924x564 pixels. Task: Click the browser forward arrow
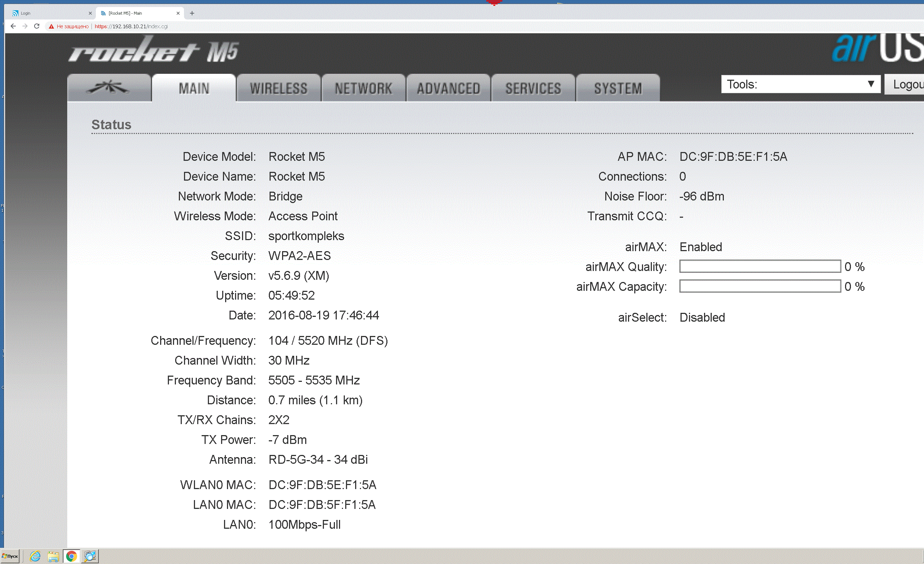point(25,26)
